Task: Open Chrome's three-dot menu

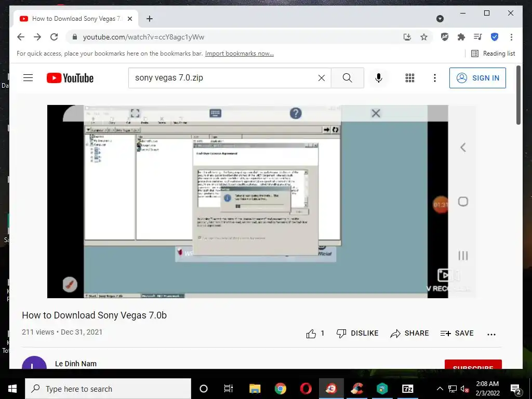Action: point(511,37)
